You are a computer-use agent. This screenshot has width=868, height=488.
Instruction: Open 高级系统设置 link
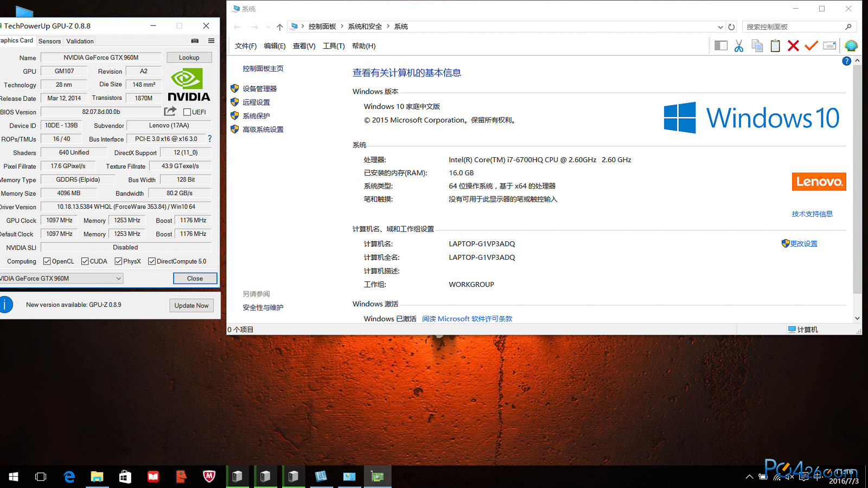tap(263, 130)
